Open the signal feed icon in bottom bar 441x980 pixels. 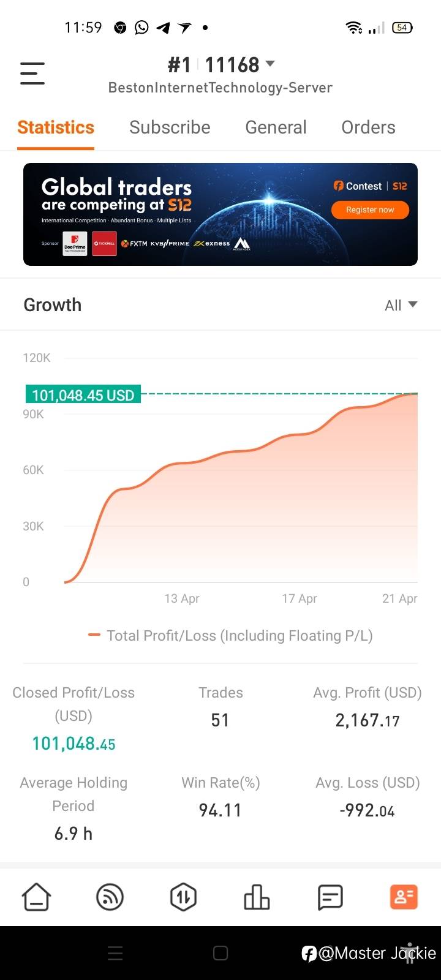[x=110, y=897]
